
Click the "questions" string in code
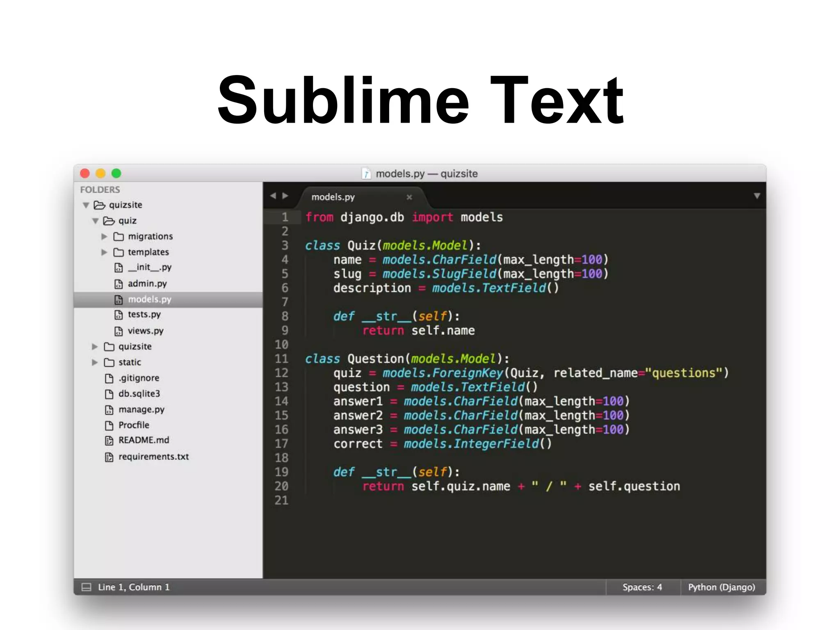click(684, 373)
